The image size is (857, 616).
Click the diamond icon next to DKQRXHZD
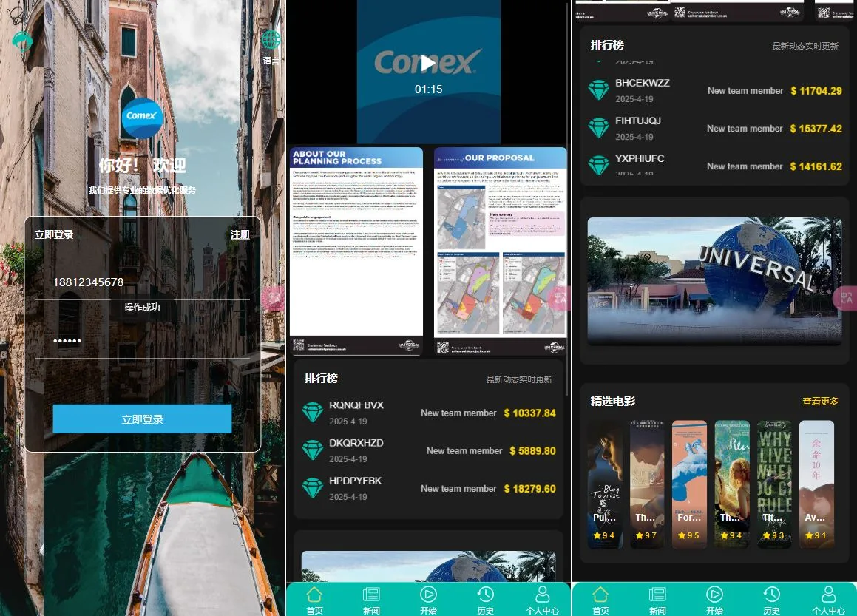313,450
